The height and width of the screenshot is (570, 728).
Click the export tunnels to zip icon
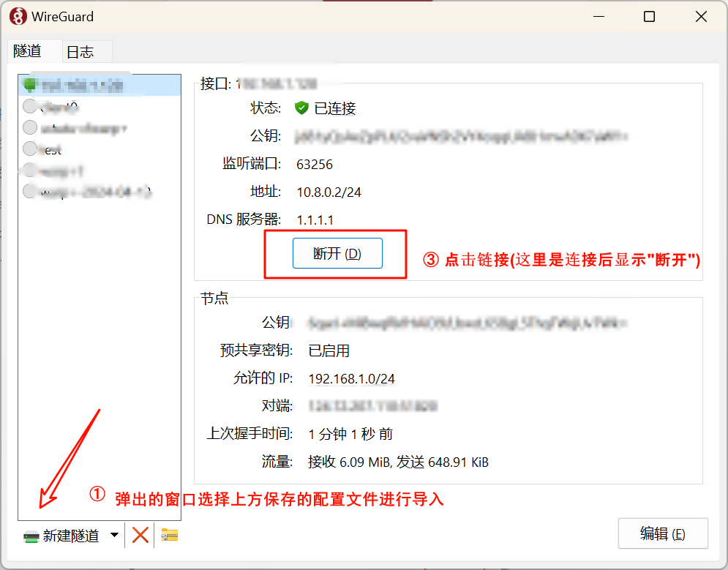click(170, 535)
